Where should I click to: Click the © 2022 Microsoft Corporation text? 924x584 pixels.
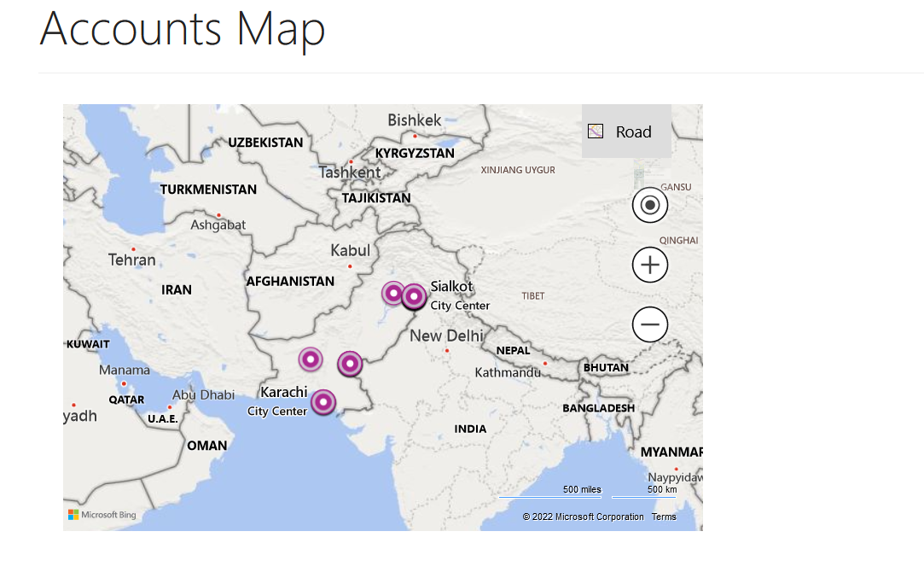pyautogui.click(x=583, y=516)
